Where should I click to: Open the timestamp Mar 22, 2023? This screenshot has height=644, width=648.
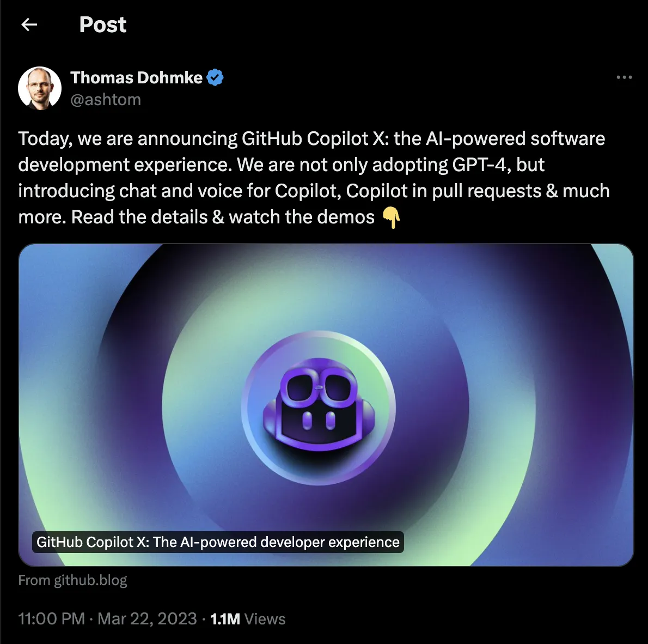[147, 618]
